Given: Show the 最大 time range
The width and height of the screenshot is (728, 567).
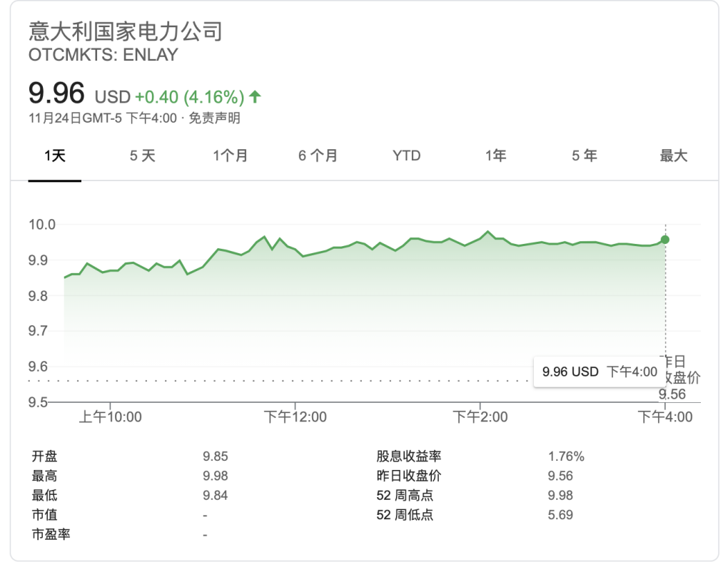Looking at the screenshot, I should [673, 156].
